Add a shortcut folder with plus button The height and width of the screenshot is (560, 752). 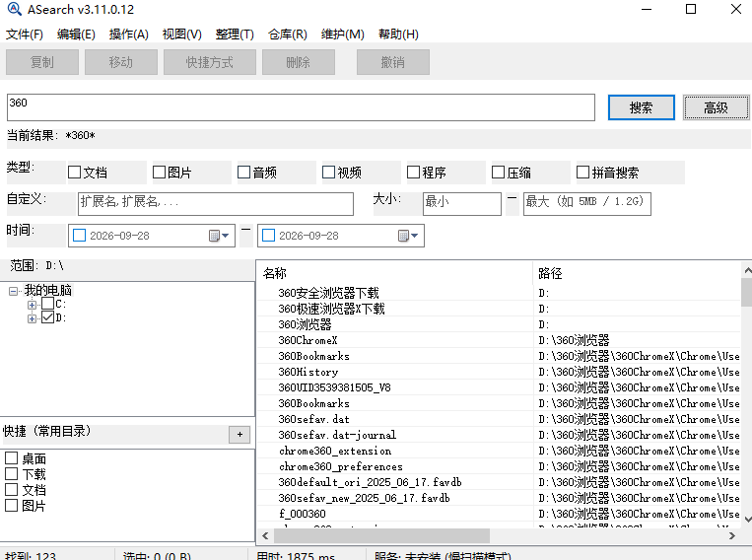pos(239,434)
